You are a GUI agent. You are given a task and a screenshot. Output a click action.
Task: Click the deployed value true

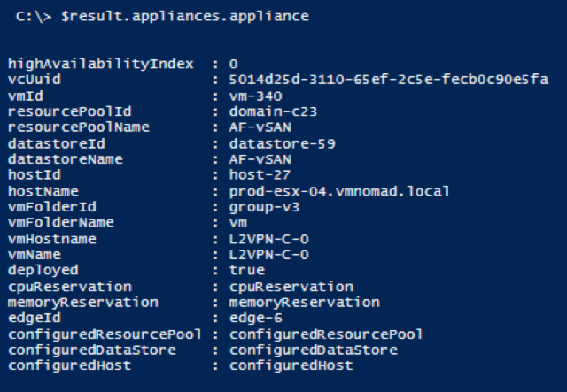(247, 270)
